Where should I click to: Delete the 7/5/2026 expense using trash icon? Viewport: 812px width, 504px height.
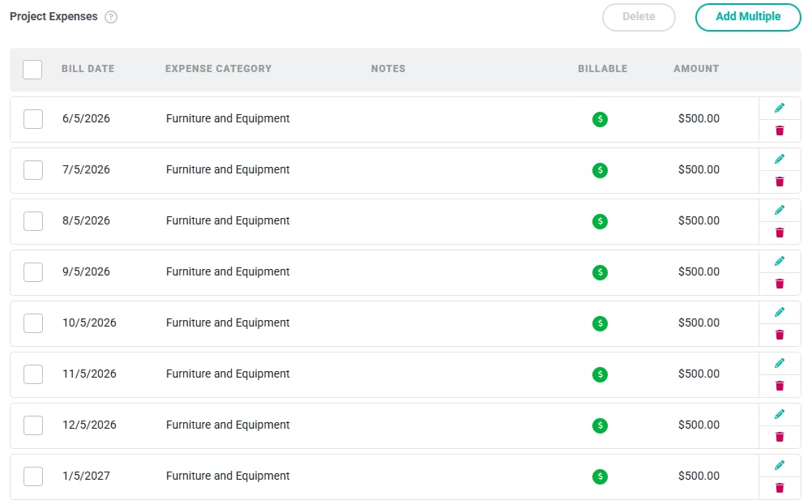click(x=780, y=182)
